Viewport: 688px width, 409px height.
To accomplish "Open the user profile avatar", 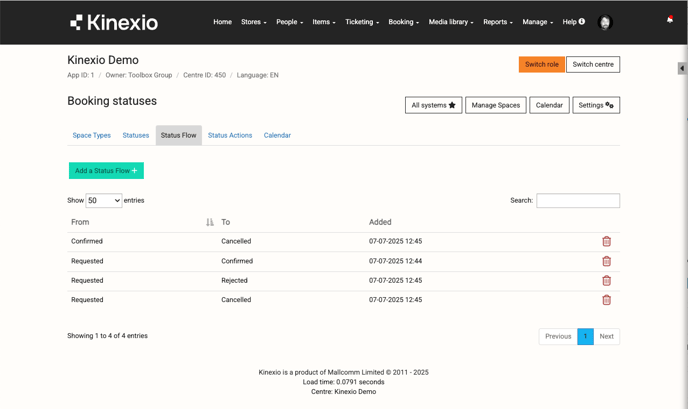I will tap(604, 22).
